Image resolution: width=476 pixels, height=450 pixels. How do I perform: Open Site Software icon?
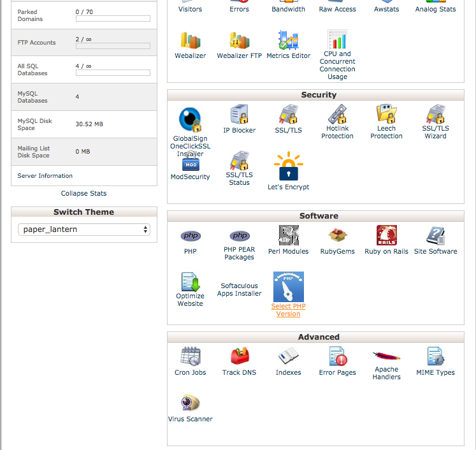pyautogui.click(x=436, y=236)
